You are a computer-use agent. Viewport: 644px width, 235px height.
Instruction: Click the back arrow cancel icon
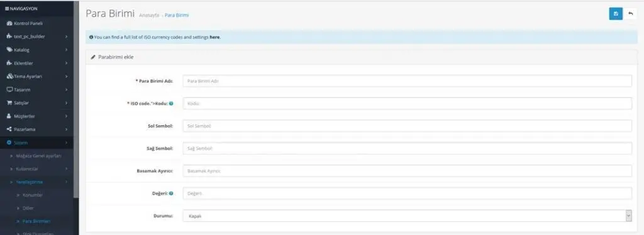(x=630, y=14)
